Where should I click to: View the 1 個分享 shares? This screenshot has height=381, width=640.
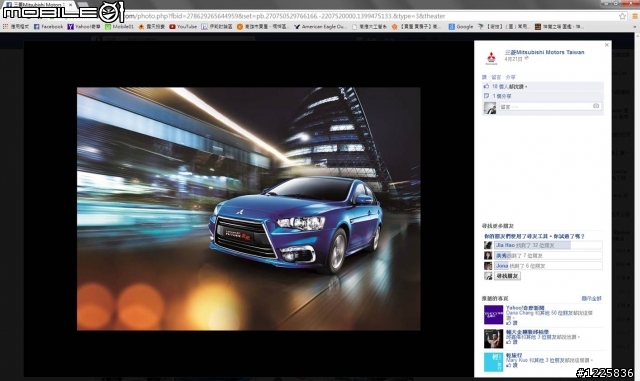502,96
